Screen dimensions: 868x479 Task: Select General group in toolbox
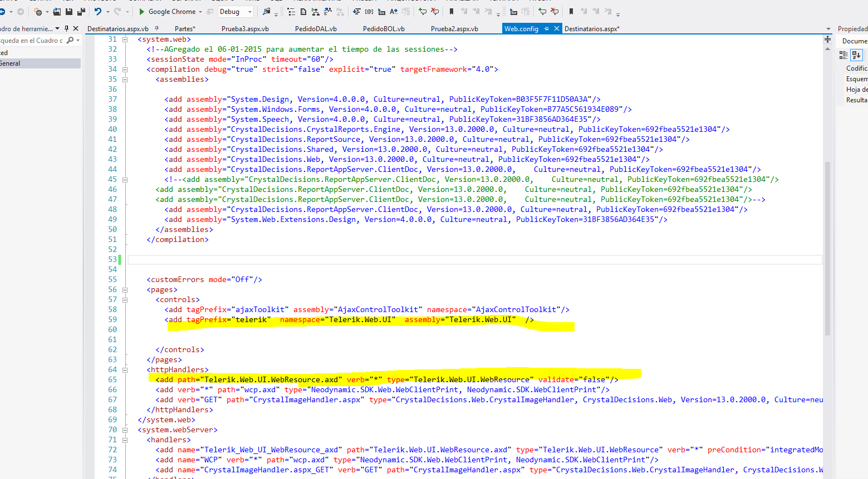click(40, 63)
